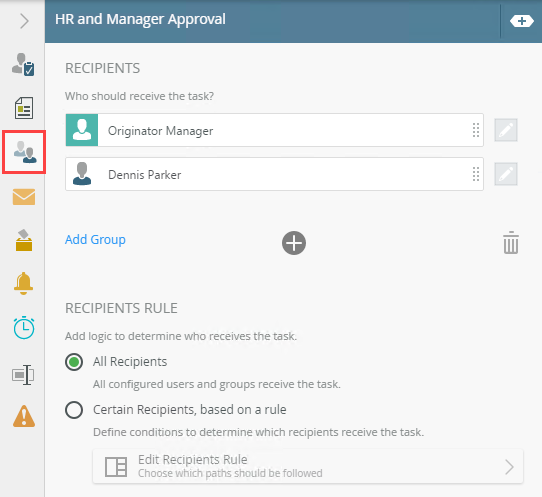Expand Edit Recipients Rule chevron
The image size is (542, 497).
pos(510,467)
